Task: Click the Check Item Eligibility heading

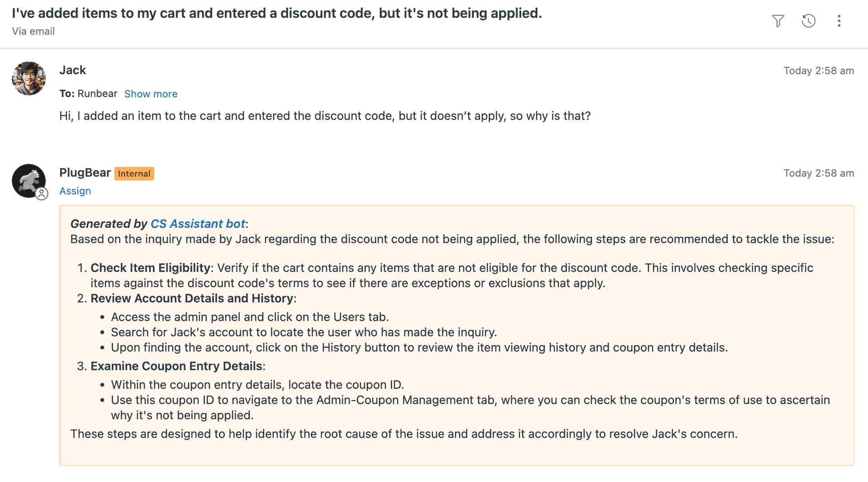Action: click(x=150, y=268)
